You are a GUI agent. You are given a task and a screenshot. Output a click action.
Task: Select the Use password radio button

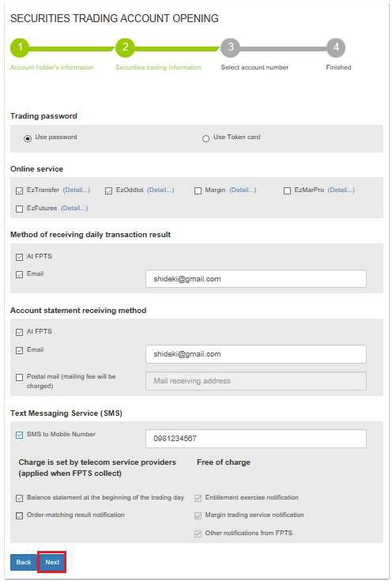click(28, 138)
